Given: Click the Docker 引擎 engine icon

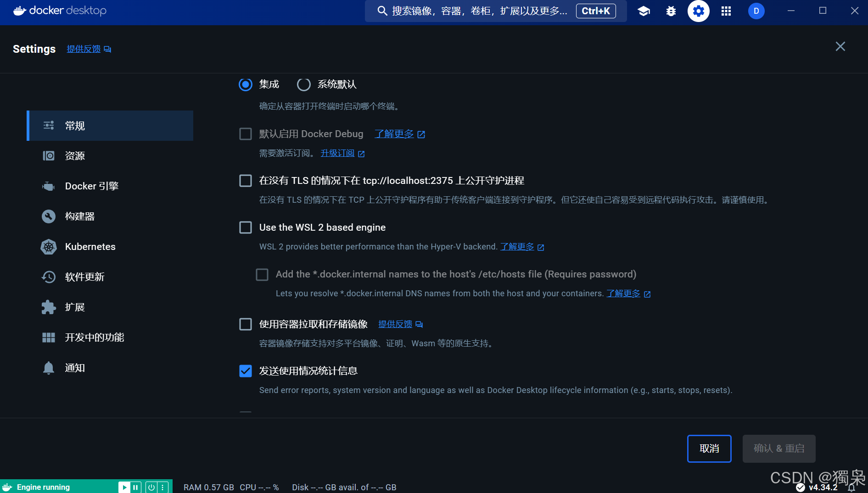Looking at the screenshot, I should (49, 186).
